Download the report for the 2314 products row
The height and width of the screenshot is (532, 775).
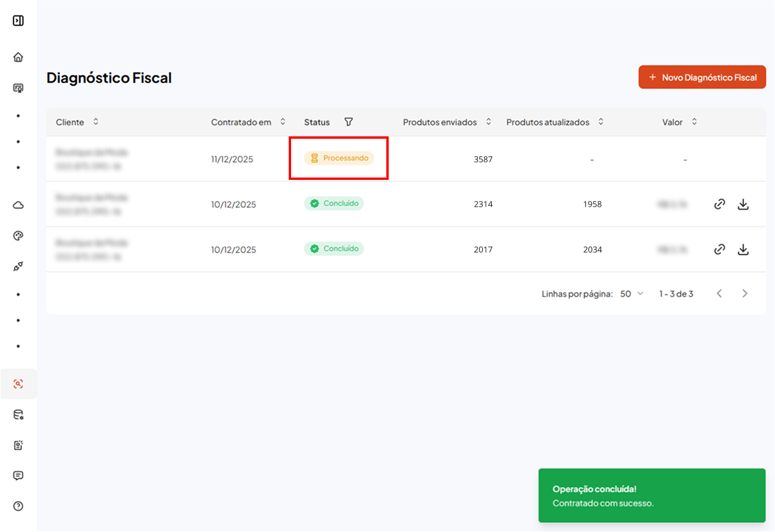pos(743,204)
